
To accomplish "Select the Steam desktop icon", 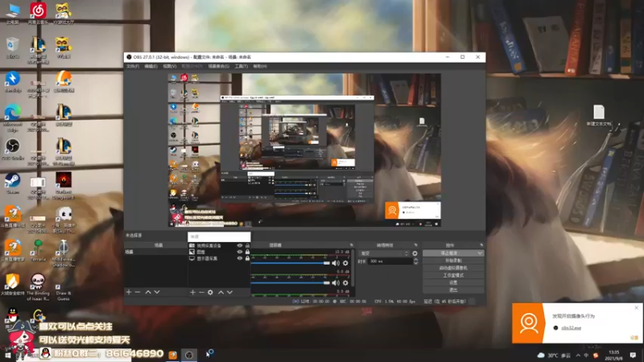I will click(13, 183).
